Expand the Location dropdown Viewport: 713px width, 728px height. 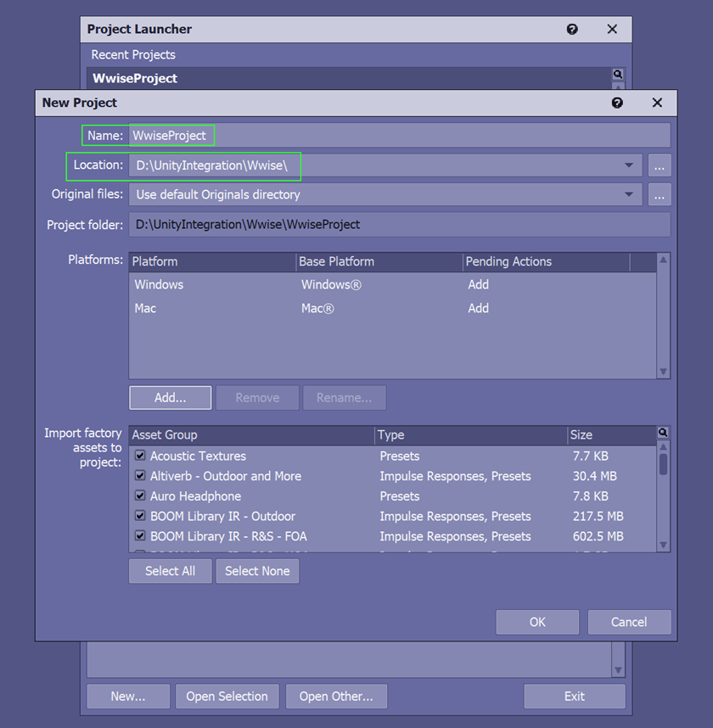(629, 165)
